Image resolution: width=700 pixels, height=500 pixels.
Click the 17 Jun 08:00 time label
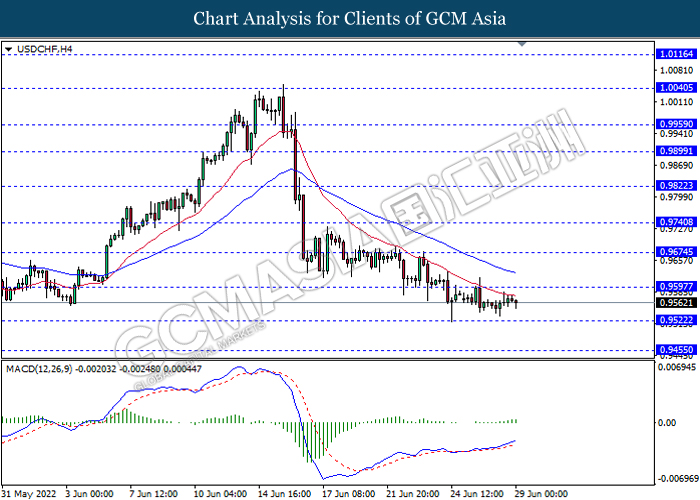point(349,494)
